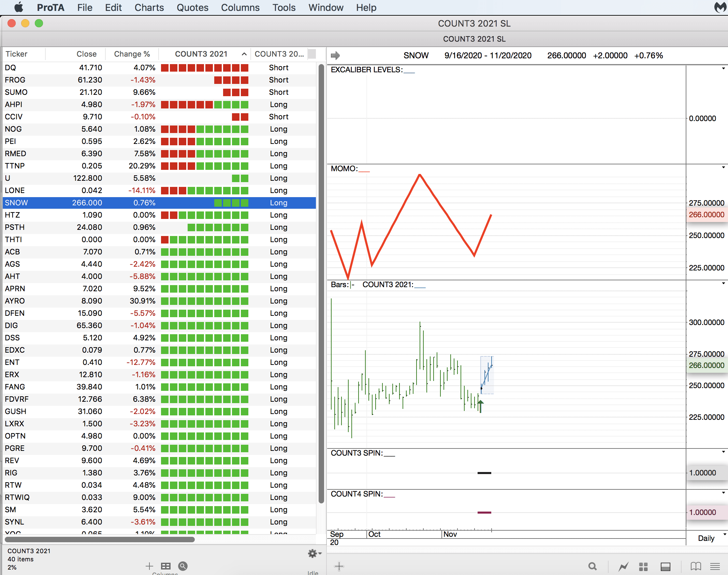Click the split pane layout icon
This screenshot has height=575, width=728.
tap(666, 566)
